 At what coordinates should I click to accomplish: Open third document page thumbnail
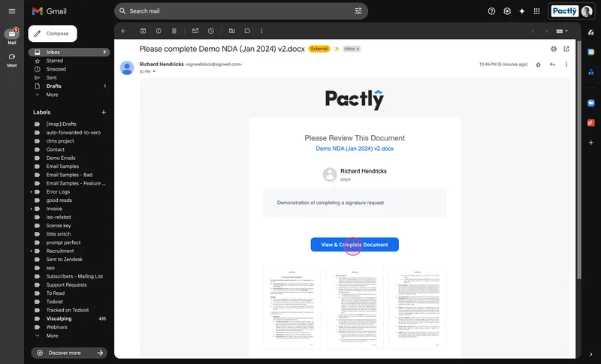pos(418,308)
